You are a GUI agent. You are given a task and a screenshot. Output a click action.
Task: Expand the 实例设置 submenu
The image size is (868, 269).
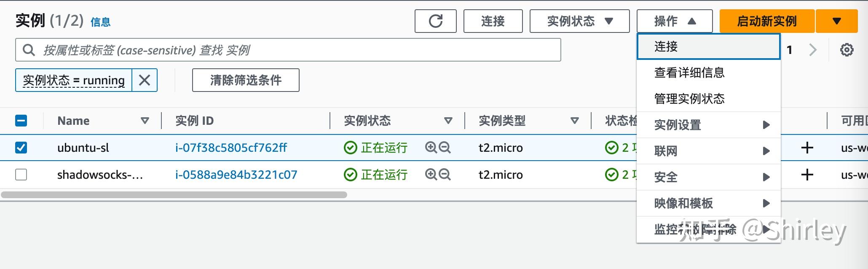pyautogui.click(x=709, y=125)
